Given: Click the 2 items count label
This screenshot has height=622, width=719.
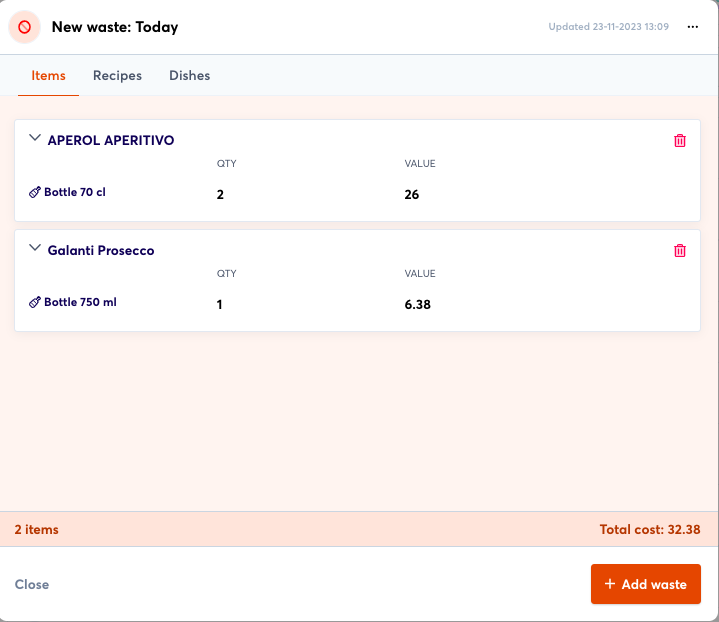Looking at the screenshot, I should coord(37,529).
